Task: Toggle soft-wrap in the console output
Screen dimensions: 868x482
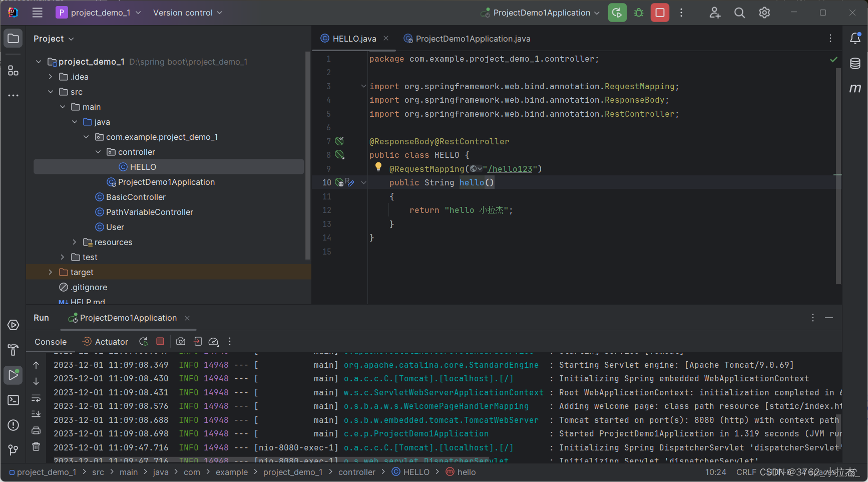Action: click(x=36, y=398)
